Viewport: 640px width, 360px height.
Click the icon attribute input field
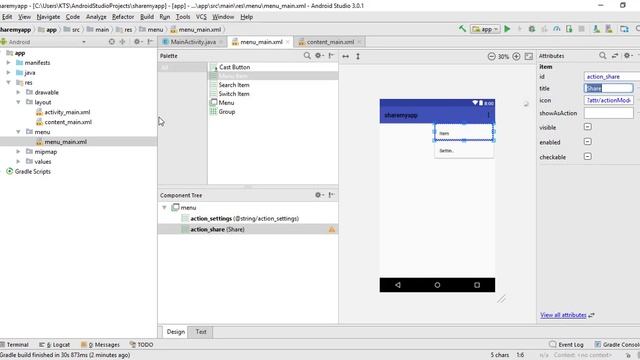609,100
